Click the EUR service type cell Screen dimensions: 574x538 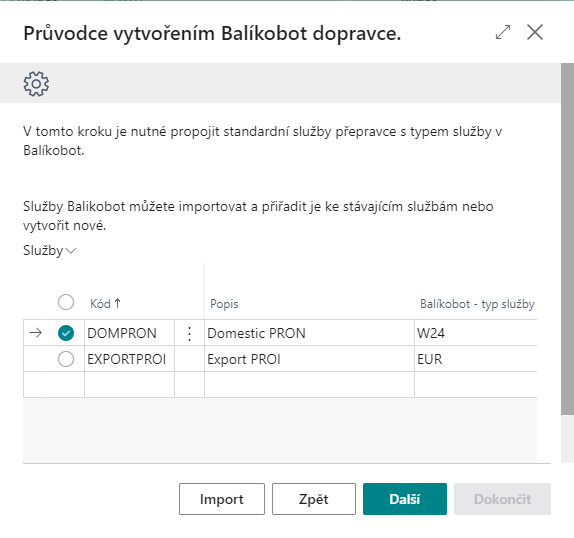tap(476, 359)
